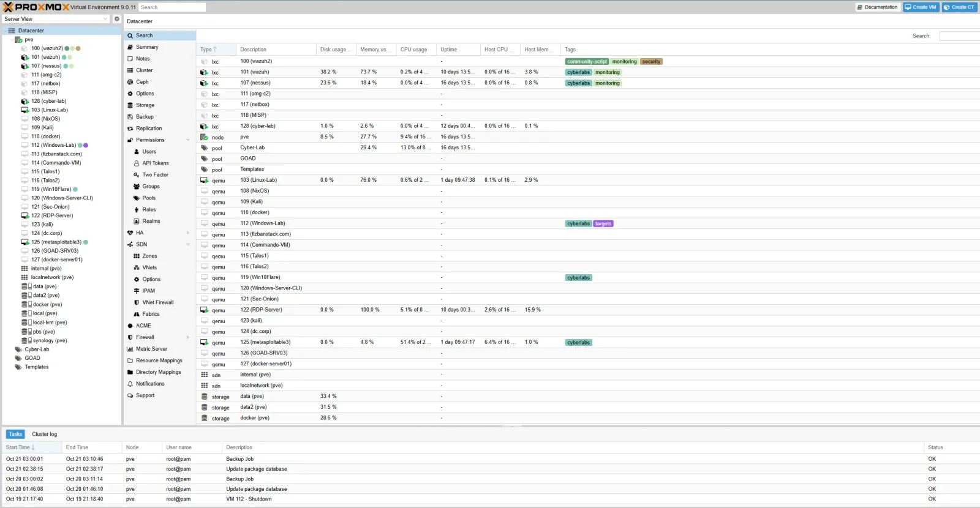
Task: Click the Two Factor key icon
Action: (137, 175)
